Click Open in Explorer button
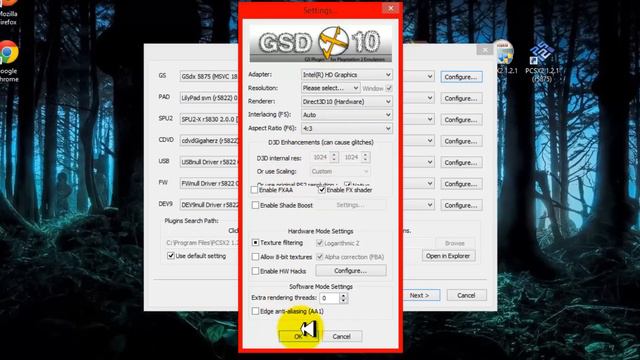This screenshot has width=640, height=360. pyautogui.click(x=448, y=256)
